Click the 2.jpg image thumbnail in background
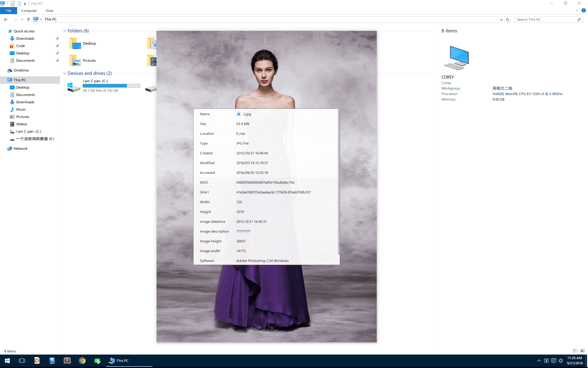This screenshot has height=368, width=588. tap(266, 186)
